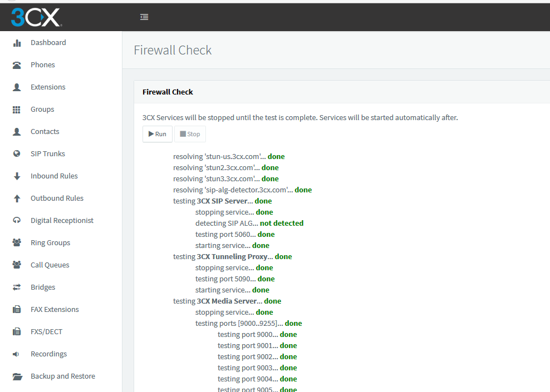Collapse the sidebar with the hamburger toggle
Image resolution: width=550 pixels, height=392 pixels.
pyautogui.click(x=144, y=17)
